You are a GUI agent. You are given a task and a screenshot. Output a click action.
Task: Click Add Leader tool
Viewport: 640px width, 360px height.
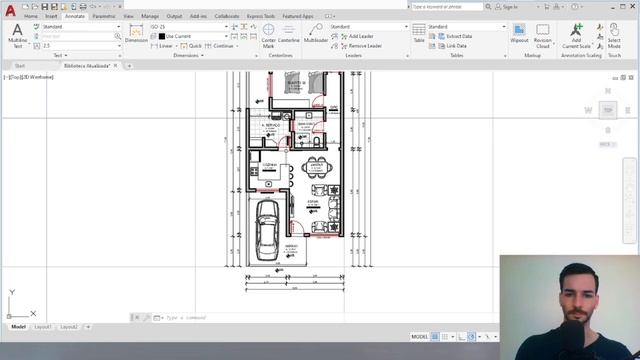356,36
